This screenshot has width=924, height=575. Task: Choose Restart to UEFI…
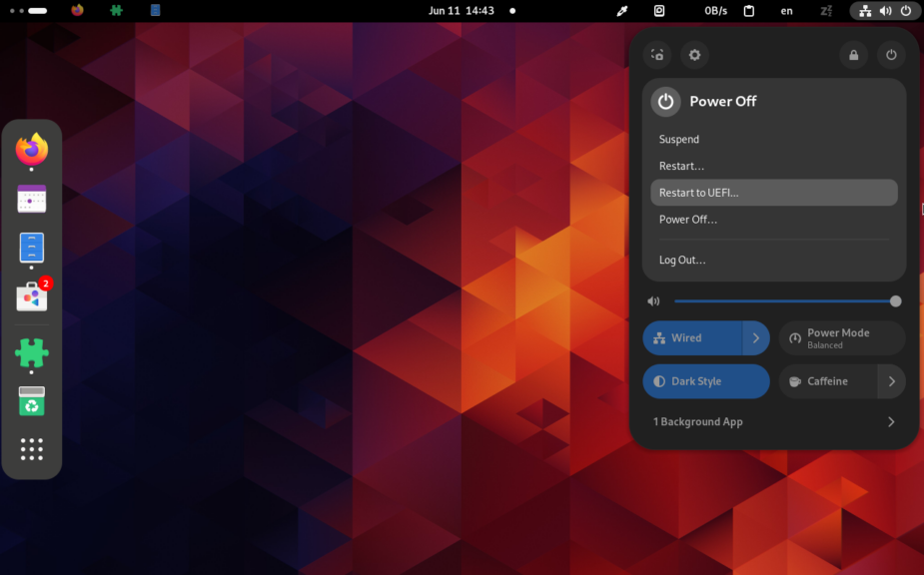[x=774, y=193]
